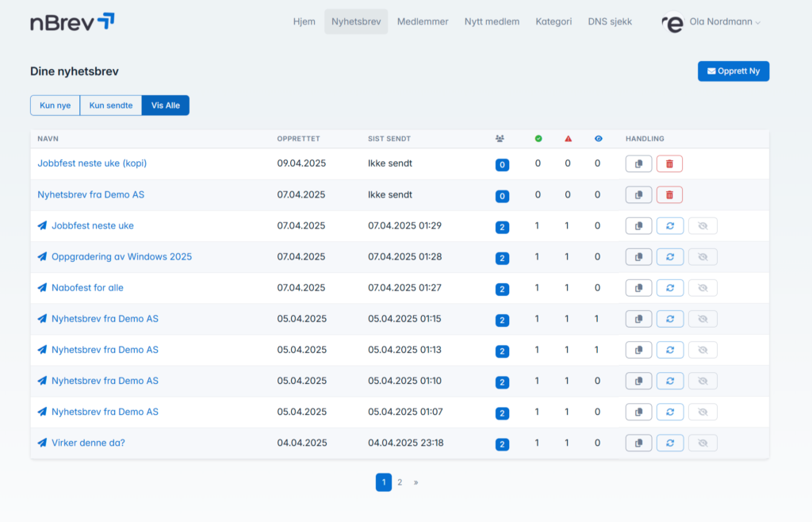Click recipient count badge for 'Nabofest for alle'
The image size is (812, 522).
click(x=502, y=290)
